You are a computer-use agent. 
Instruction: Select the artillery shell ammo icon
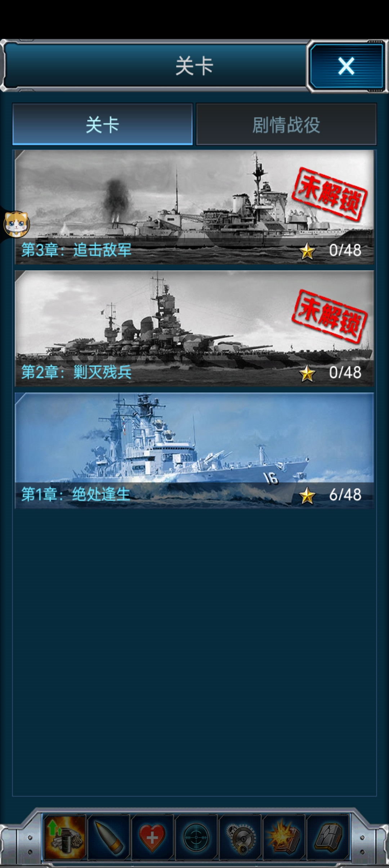pos(108,837)
